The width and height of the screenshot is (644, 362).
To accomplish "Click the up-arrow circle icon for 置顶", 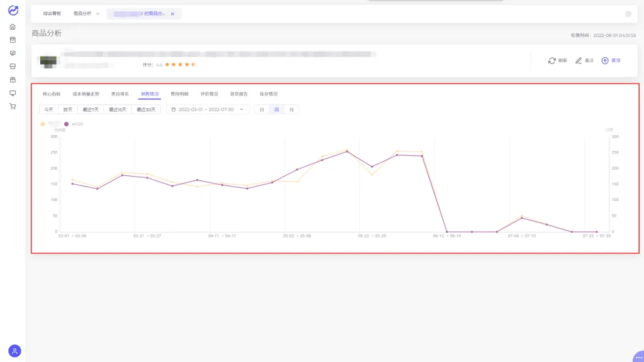I will 605,60.
